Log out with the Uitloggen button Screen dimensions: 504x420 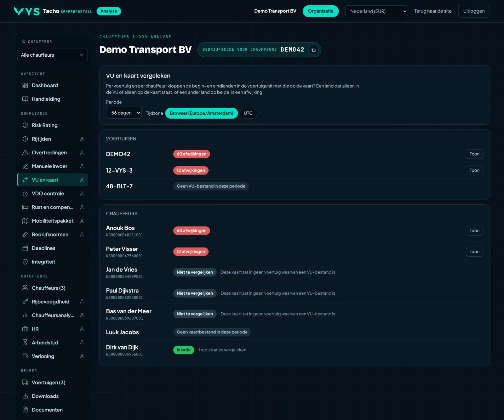coord(474,11)
